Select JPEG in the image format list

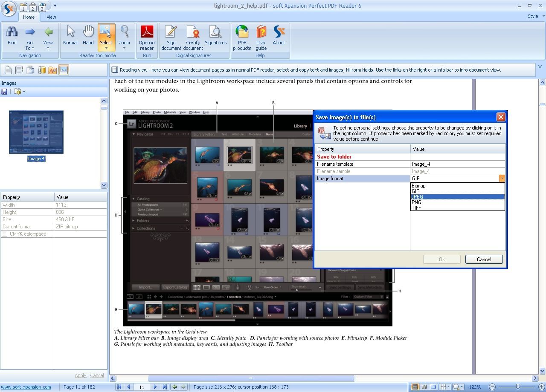[457, 197]
